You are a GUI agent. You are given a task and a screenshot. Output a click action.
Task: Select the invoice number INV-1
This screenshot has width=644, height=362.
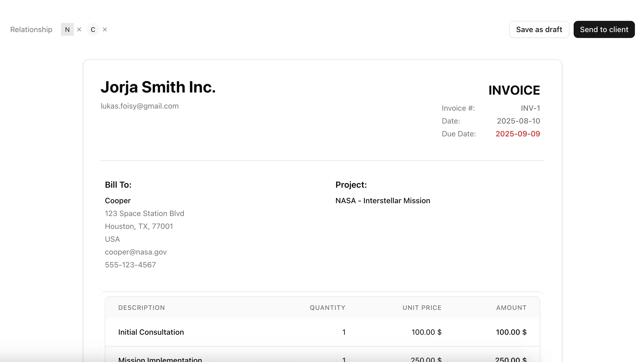pos(530,108)
